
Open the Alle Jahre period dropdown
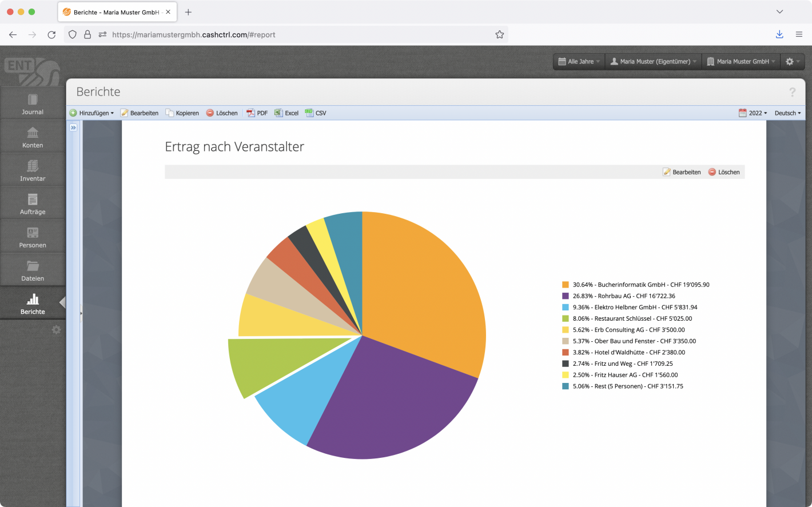click(579, 62)
